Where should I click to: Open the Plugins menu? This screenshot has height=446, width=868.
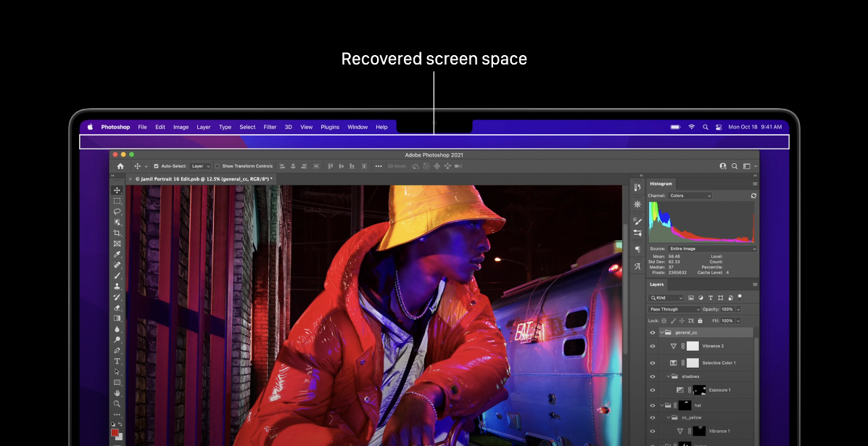330,127
